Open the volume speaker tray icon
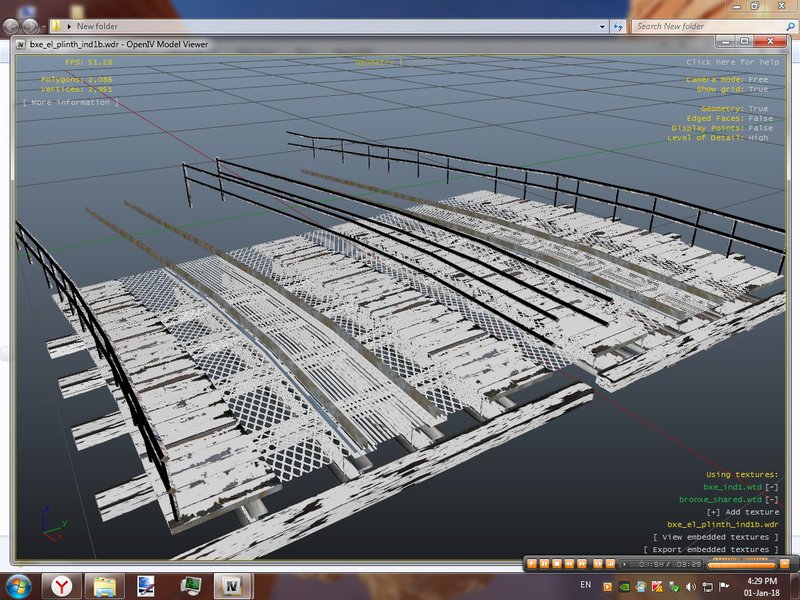The image size is (800, 600). point(691,587)
